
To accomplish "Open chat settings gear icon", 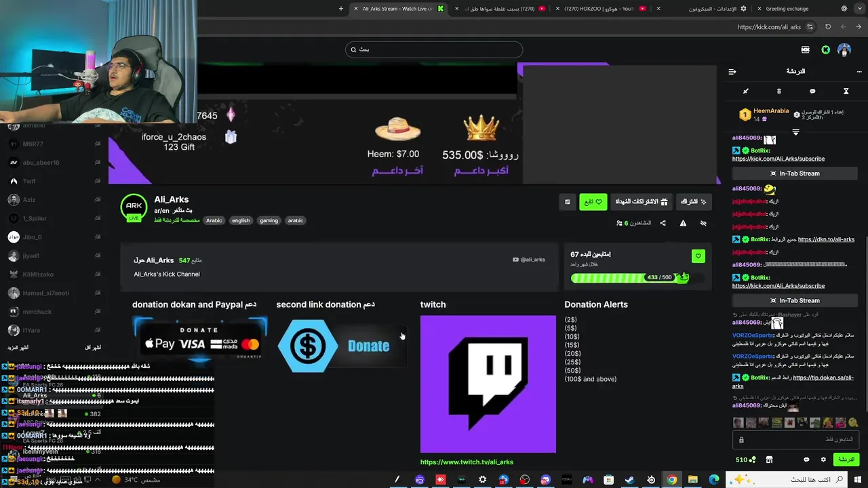I will pos(823,460).
